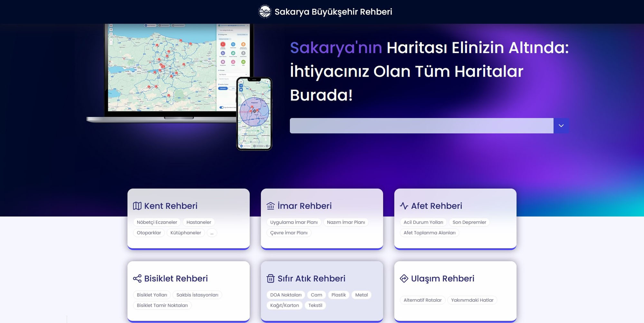This screenshot has height=323, width=644.
Task: Click the Afet Rehberi seismic waveform icon
Action: click(404, 205)
